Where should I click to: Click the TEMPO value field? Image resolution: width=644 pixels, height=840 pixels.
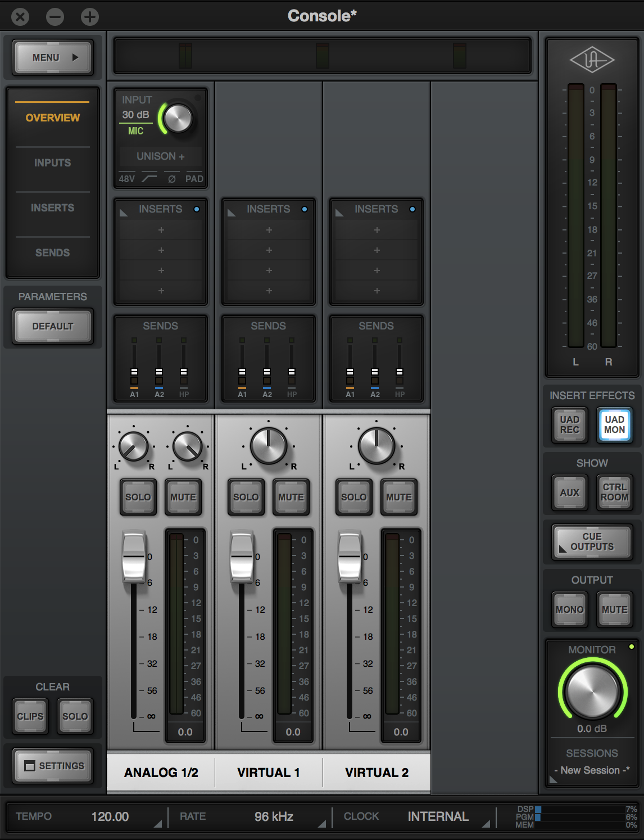click(110, 816)
